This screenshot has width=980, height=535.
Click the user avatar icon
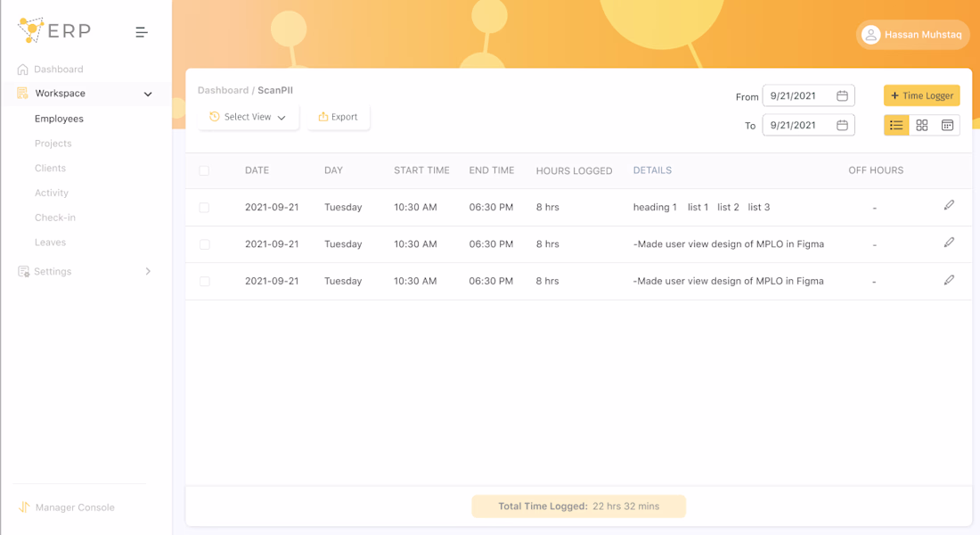coord(870,35)
